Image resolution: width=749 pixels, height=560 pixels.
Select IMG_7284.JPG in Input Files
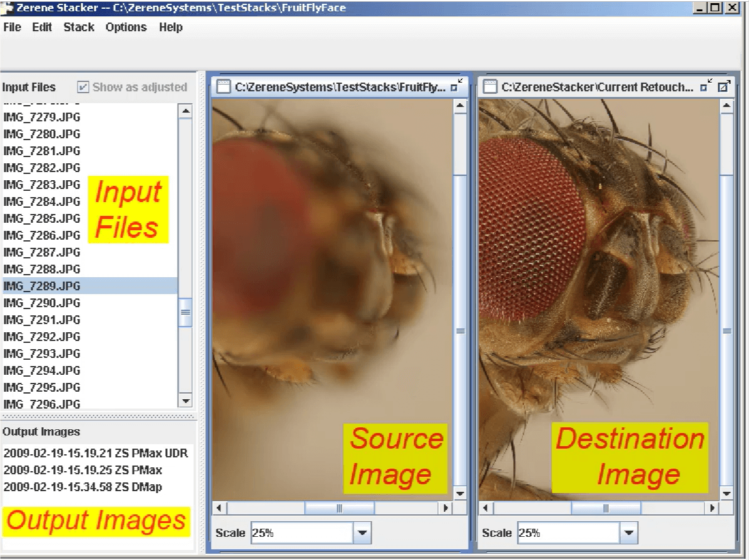pyautogui.click(x=90, y=201)
